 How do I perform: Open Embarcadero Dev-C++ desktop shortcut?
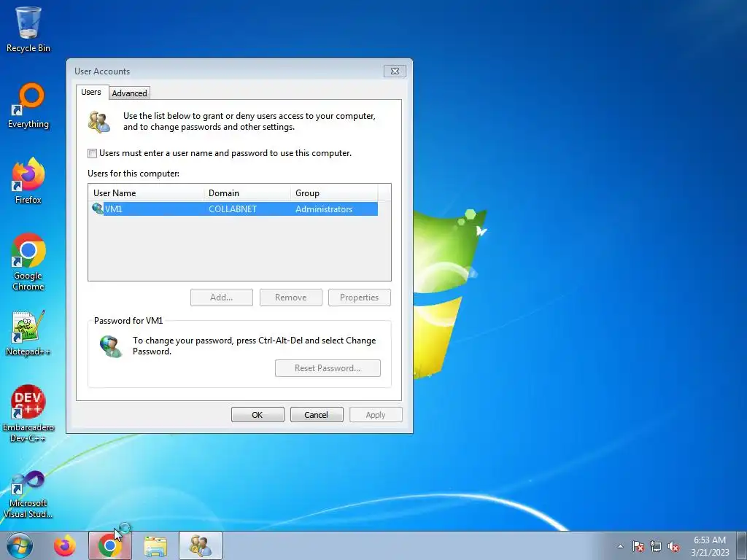(x=28, y=413)
